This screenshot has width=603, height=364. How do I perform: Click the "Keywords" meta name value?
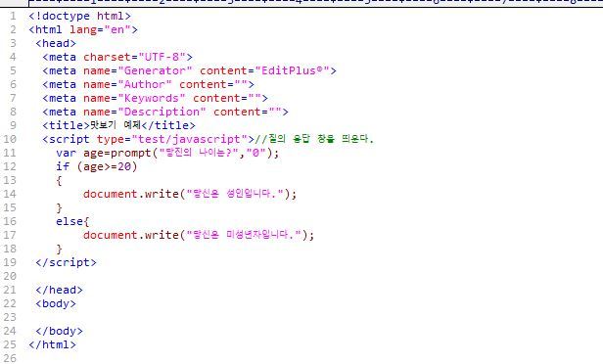point(152,99)
